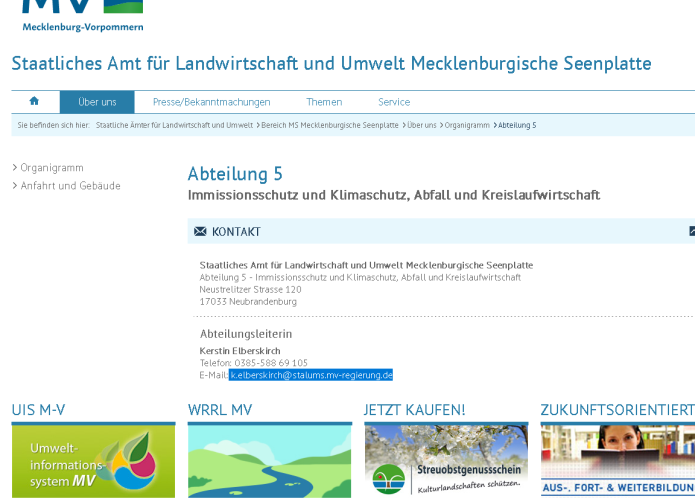The height and width of the screenshot is (500, 695).
Task: Click the phone number 0385-588 69 105
Action: [271, 363]
